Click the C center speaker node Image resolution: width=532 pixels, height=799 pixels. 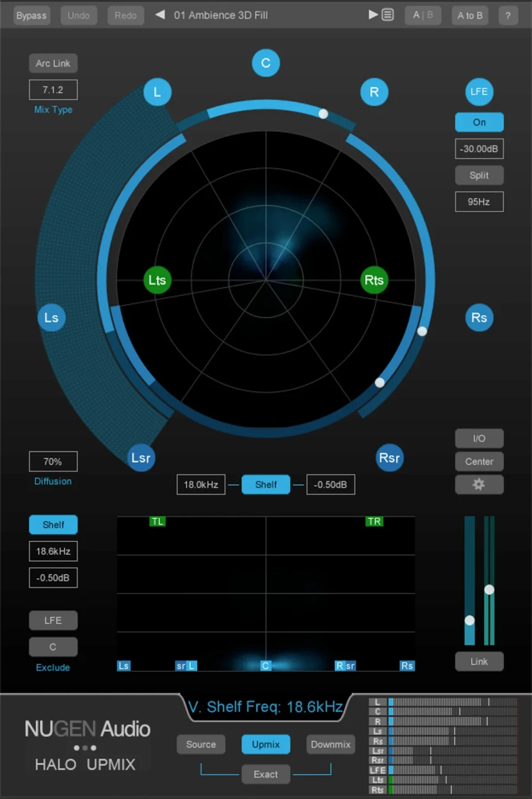point(265,63)
